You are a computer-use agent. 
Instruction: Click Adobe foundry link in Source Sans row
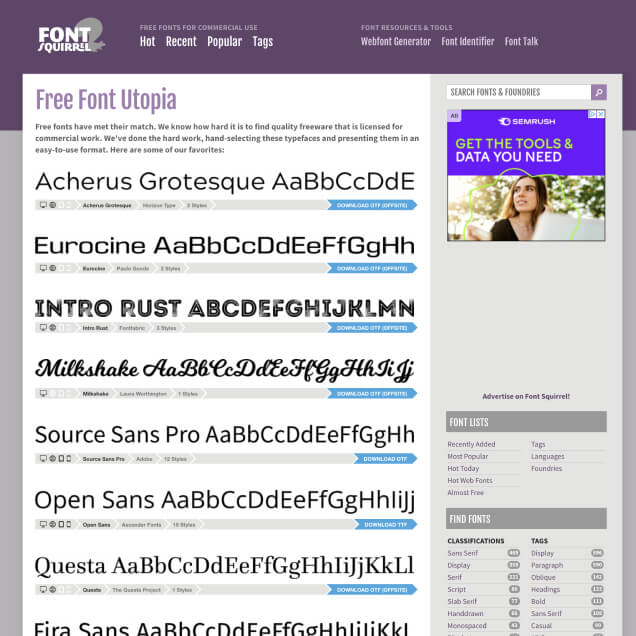pyautogui.click(x=144, y=459)
